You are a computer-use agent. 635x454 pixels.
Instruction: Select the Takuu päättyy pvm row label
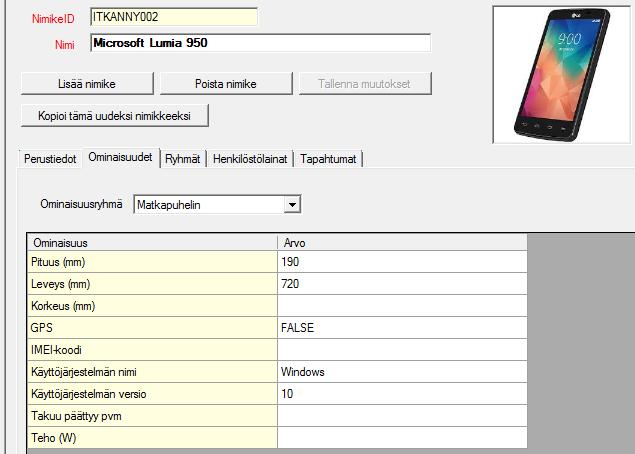pos(152,416)
